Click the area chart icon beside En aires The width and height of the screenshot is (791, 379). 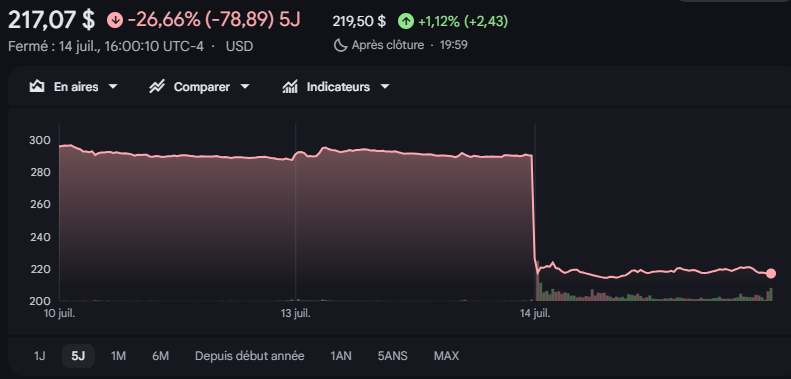(x=37, y=87)
